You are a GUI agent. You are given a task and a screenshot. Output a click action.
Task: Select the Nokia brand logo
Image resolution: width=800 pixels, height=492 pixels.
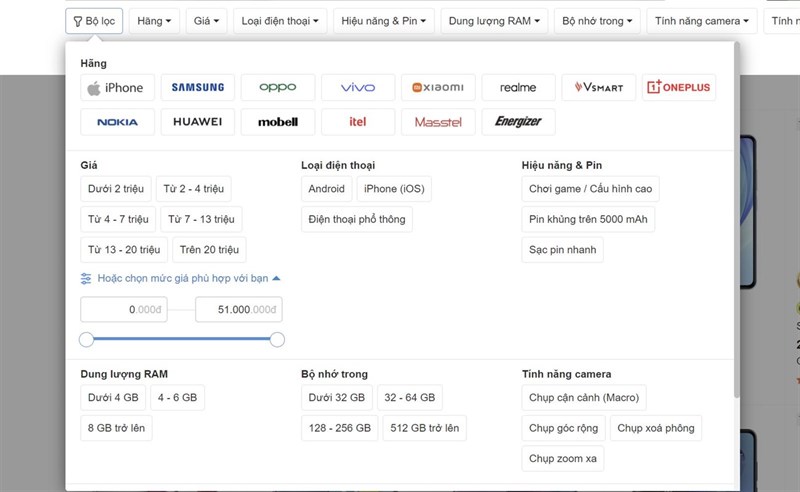pyautogui.click(x=117, y=122)
